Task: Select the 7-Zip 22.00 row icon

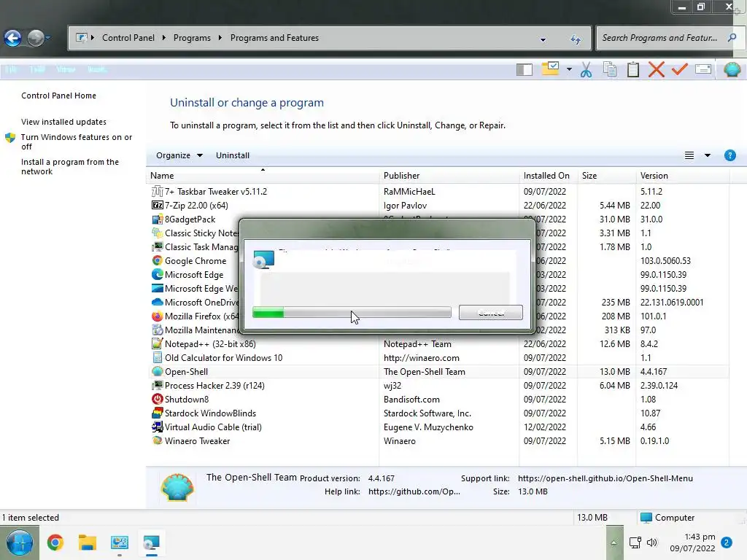Action: pos(158,205)
